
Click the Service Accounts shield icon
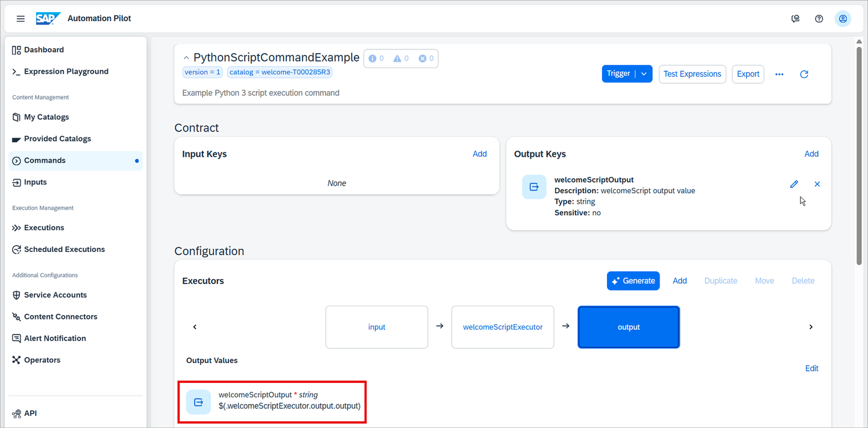(16, 295)
